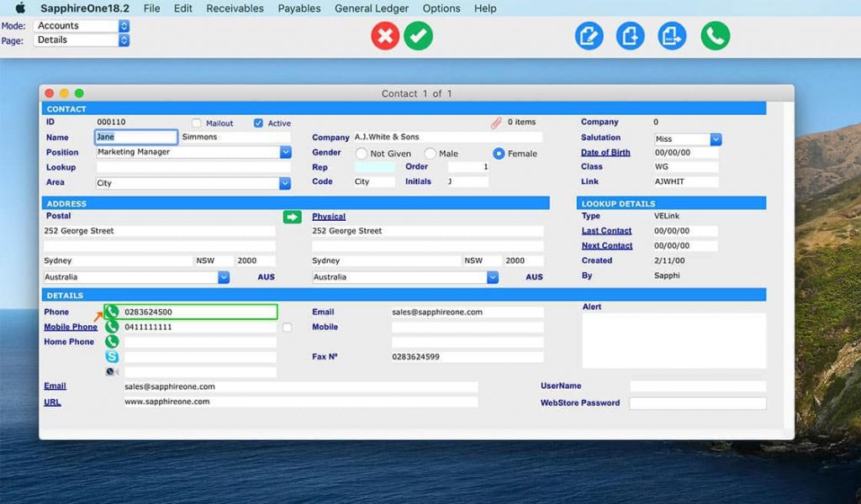
Task: Click the UserName input field
Action: point(698,386)
